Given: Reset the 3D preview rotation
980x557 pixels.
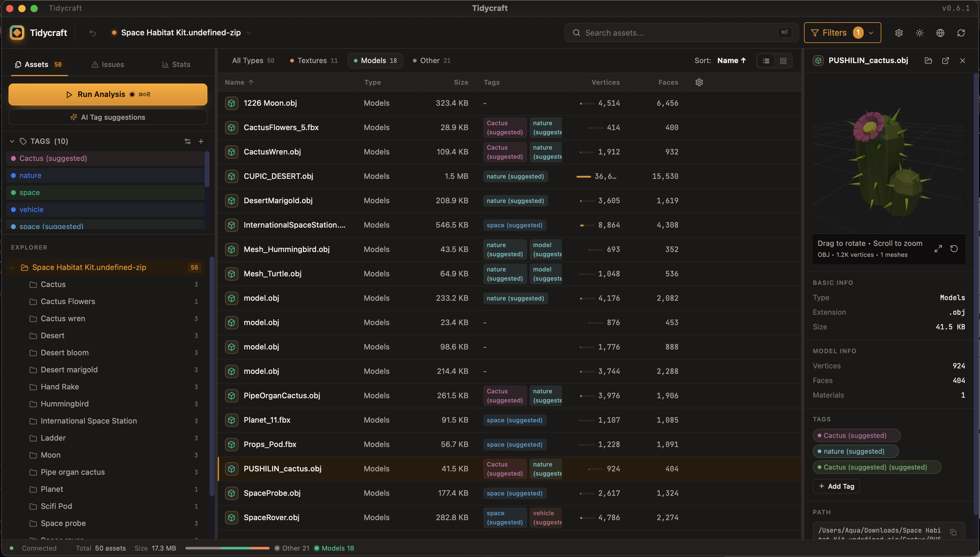Looking at the screenshot, I should click(x=954, y=249).
